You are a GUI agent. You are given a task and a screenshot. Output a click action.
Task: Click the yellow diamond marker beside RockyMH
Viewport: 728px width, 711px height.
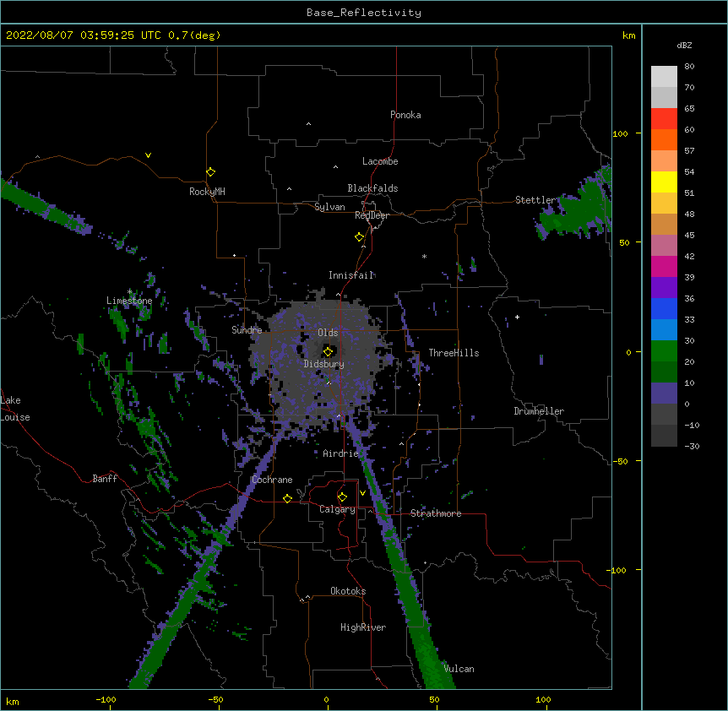[x=210, y=172]
